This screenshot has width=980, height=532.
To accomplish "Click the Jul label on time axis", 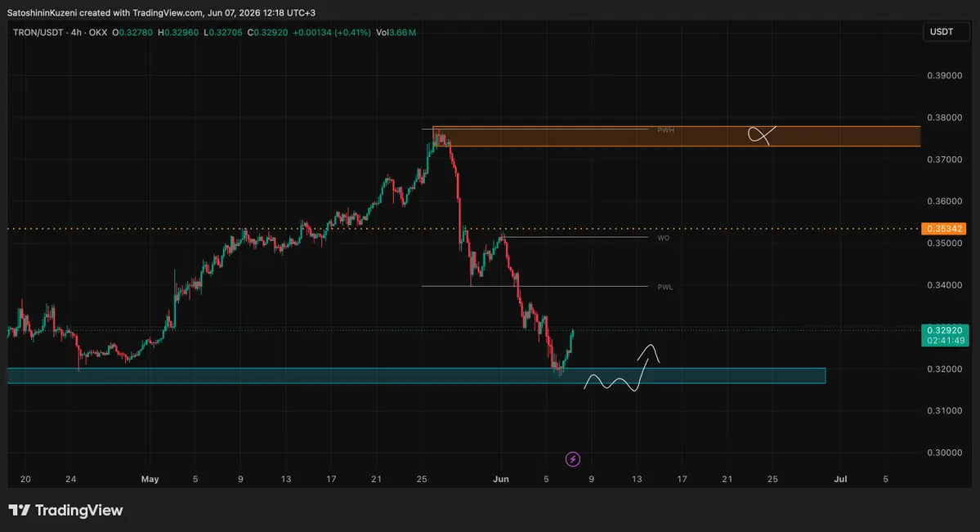I will 840,479.
